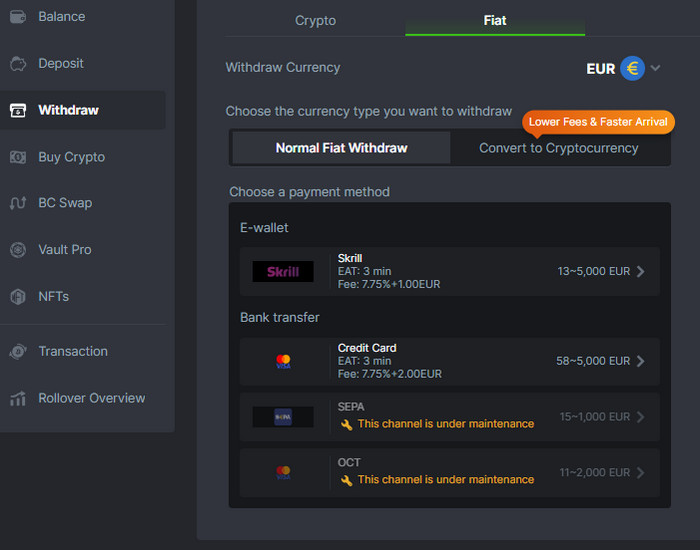Click the Skrill logo

coord(283,272)
